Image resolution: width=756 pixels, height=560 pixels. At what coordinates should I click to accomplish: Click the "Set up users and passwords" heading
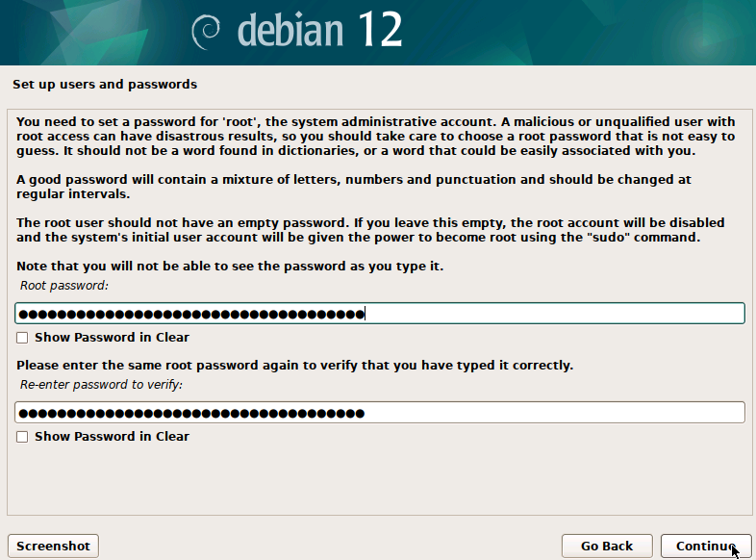coord(105,85)
